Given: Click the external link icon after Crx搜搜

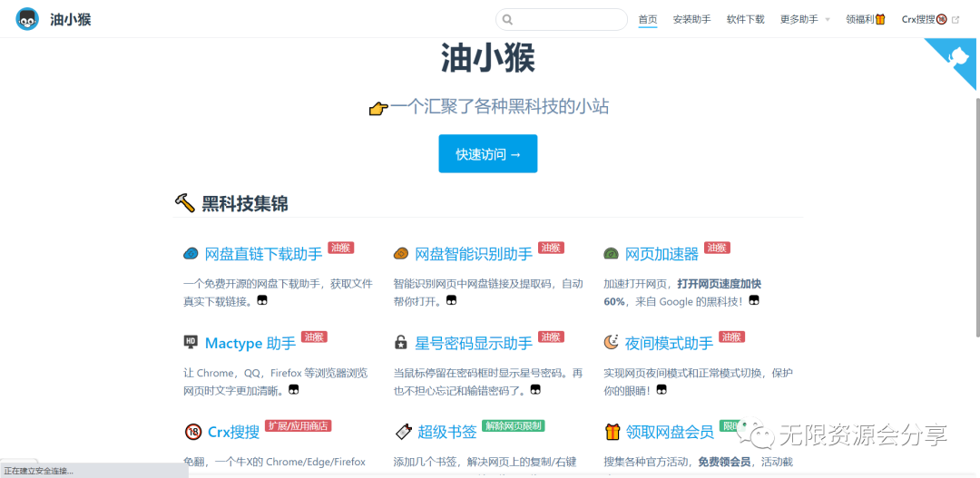Looking at the screenshot, I should click(955, 20).
